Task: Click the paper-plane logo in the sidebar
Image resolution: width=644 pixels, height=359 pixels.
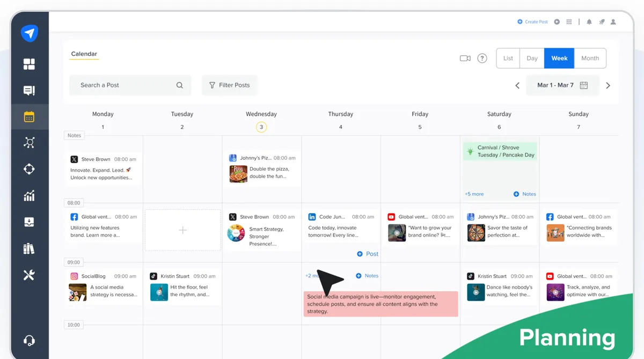Action: pyautogui.click(x=30, y=33)
